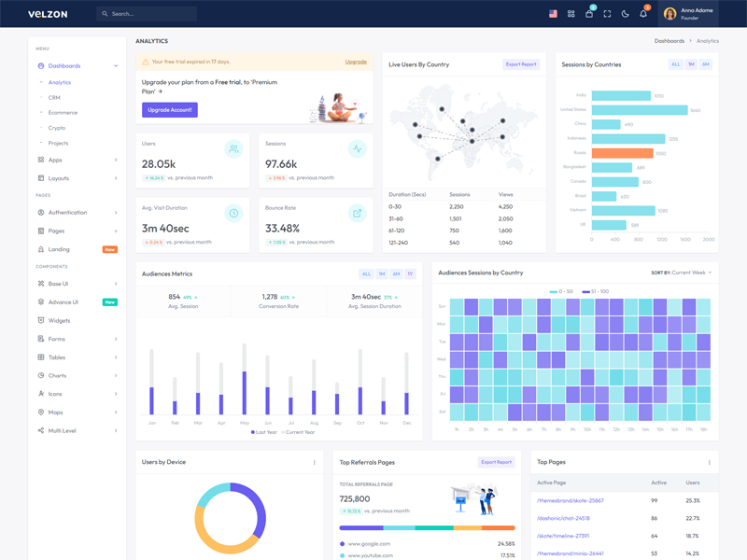Viewport: 747px width, 560px height.
Task: Click the three-dot menu on Users by Device
Action: click(314, 462)
